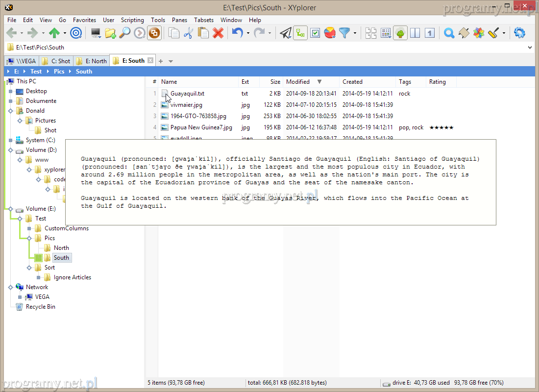Image resolution: width=539 pixels, height=392 pixels.
Task: Open Find Files with blue magnifier icon
Action: [x=449, y=33]
